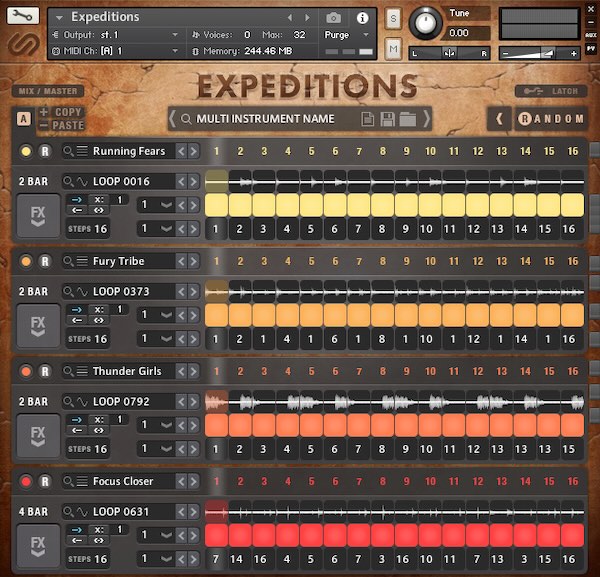This screenshot has height=577, width=600.
Task: Select pattern slot A
Action: tap(24, 119)
